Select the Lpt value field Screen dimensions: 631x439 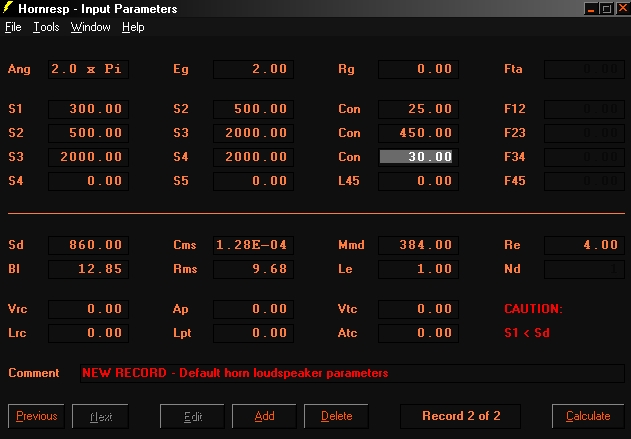(254, 333)
